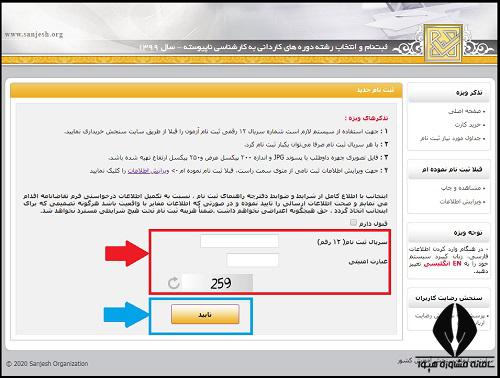Click the red 'تذکرهای ویژه' heading
Viewport: 500px width, 378px height.
[366, 118]
